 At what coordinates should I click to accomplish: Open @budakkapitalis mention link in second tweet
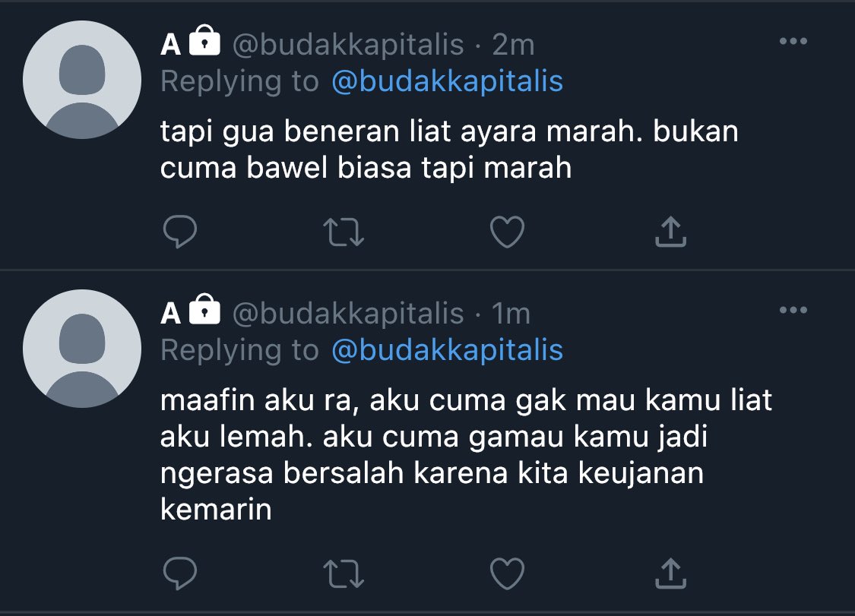pos(447,350)
